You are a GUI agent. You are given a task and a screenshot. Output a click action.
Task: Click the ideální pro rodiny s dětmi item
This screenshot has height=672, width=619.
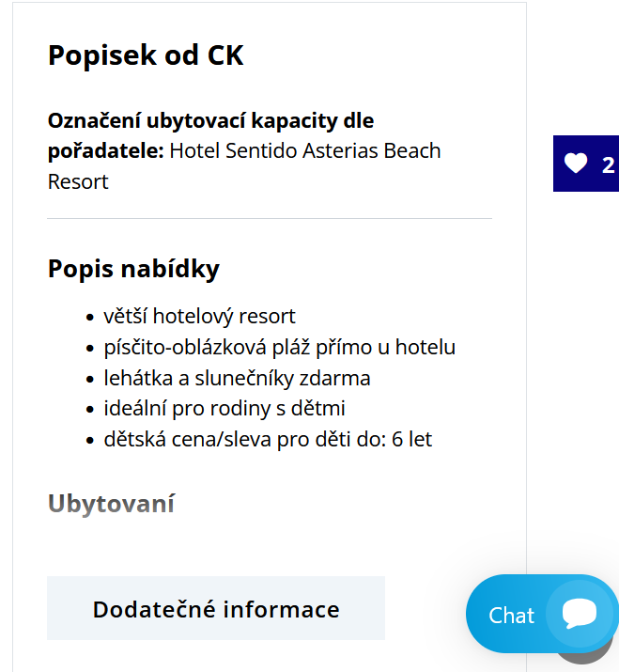(x=224, y=409)
